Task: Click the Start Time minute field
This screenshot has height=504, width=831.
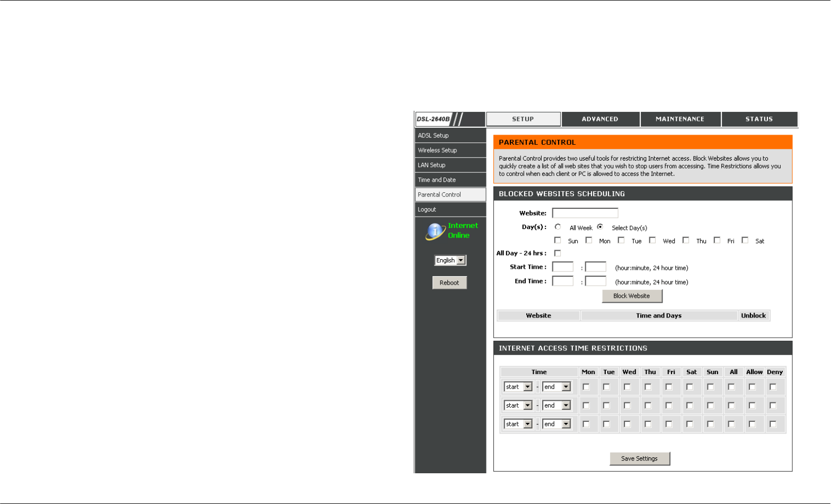Action: click(x=596, y=267)
